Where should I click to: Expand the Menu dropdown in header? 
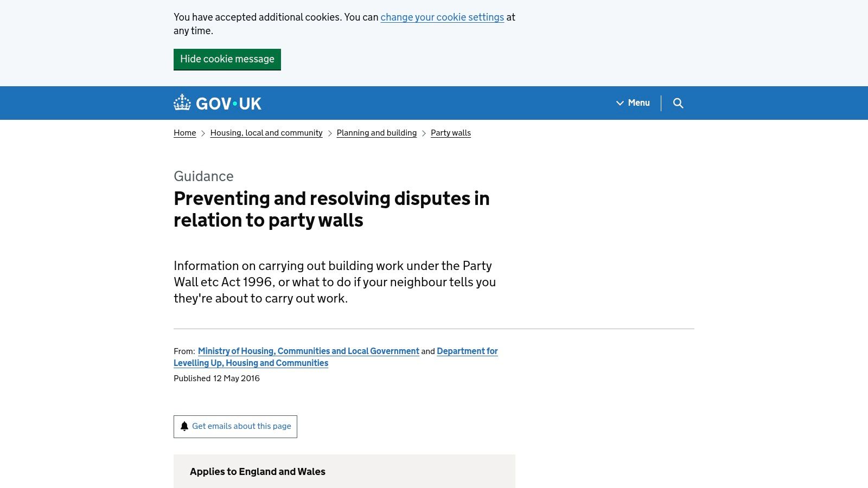(633, 102)
